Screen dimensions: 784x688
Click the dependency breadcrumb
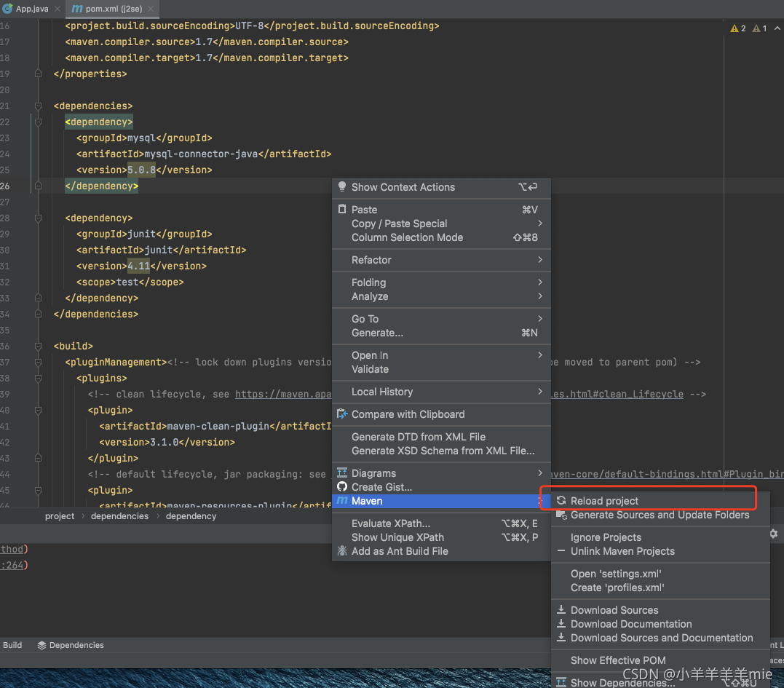[x=191, y=516]
